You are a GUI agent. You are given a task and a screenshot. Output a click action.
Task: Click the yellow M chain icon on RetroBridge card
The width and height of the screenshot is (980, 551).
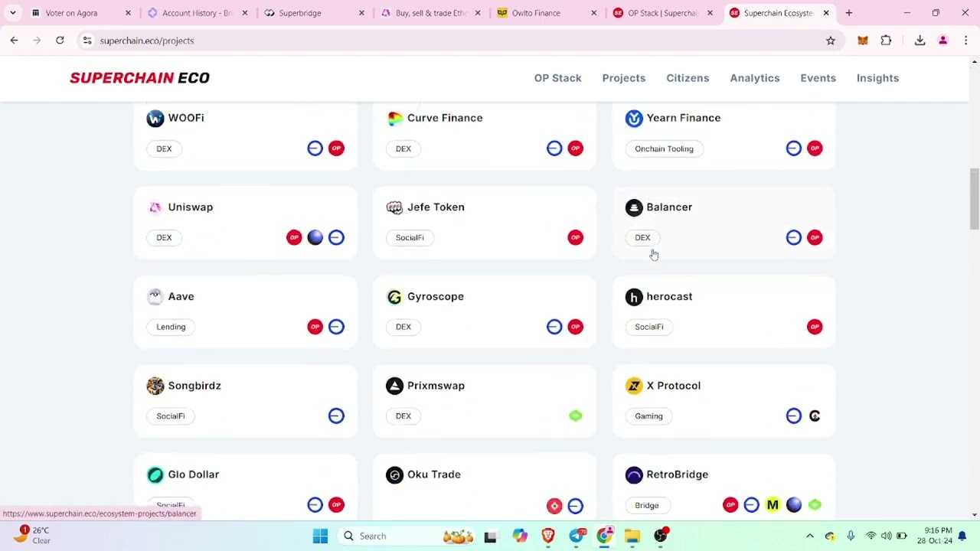773,505
